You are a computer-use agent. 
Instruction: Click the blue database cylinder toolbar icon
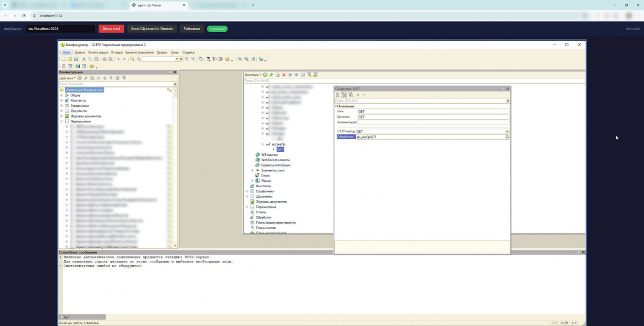coord(77,66)
